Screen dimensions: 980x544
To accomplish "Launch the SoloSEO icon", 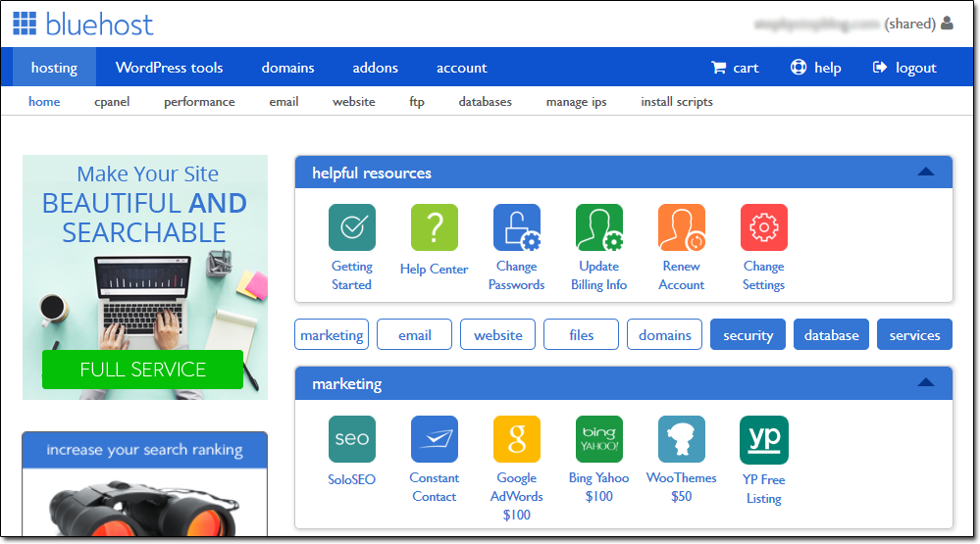I will [352, 439].
